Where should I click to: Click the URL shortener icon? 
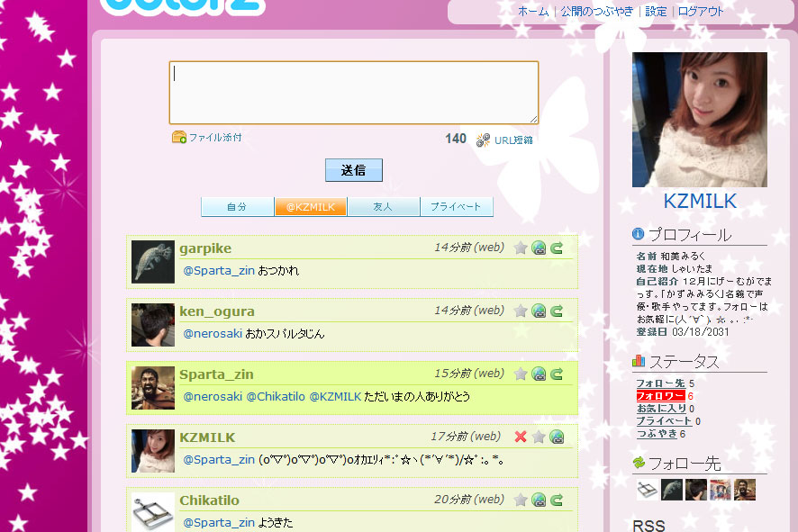pyautogui.click(x=484, y=140)
